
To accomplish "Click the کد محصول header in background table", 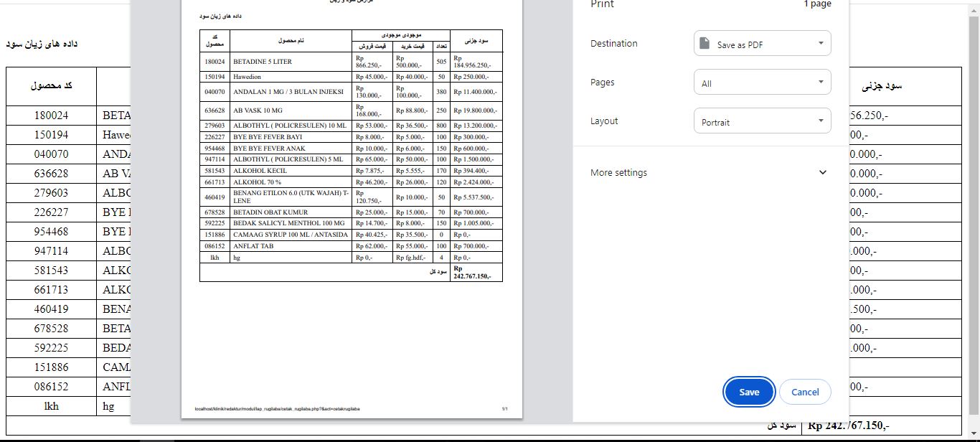I will coord(51,86).
